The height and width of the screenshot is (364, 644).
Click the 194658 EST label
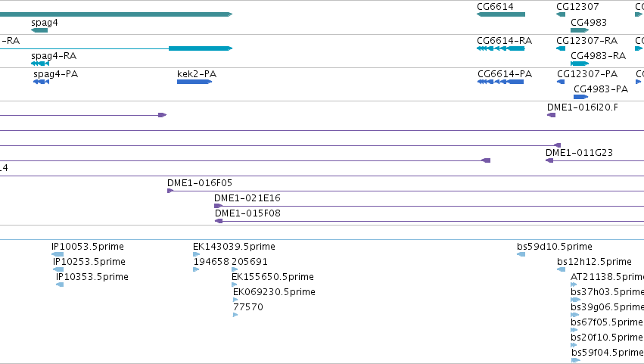pos(211,262)
